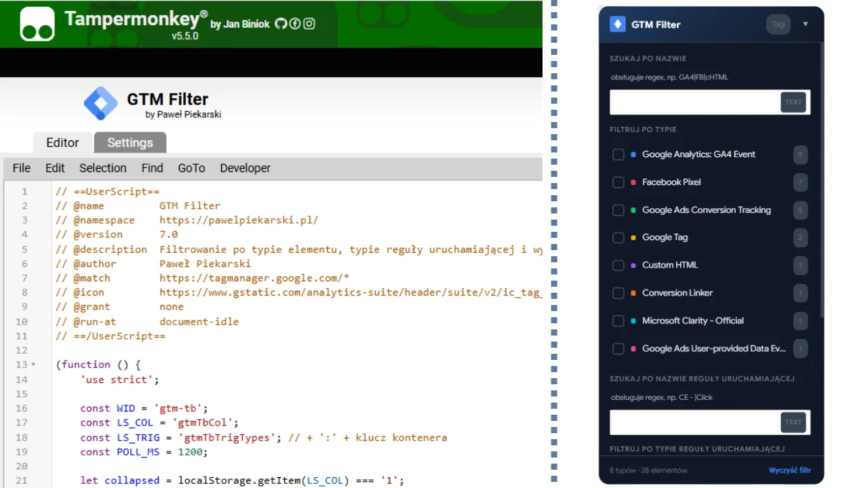Image resolution: width=868 pixels, height=488 pixels.
Task: Enable the Google Ads Conversion Tracking checkbox
Action: point(618,210)
